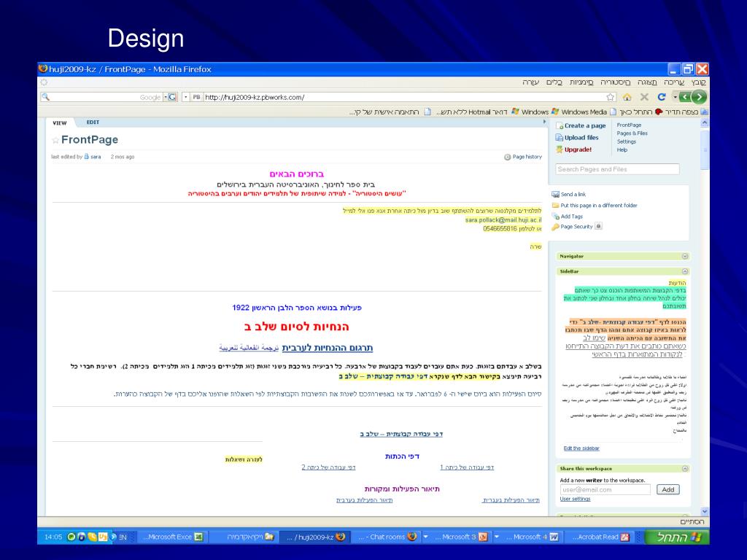747x560 pixels.
Task: Click the Create a page icon
Action: point(560,125)
